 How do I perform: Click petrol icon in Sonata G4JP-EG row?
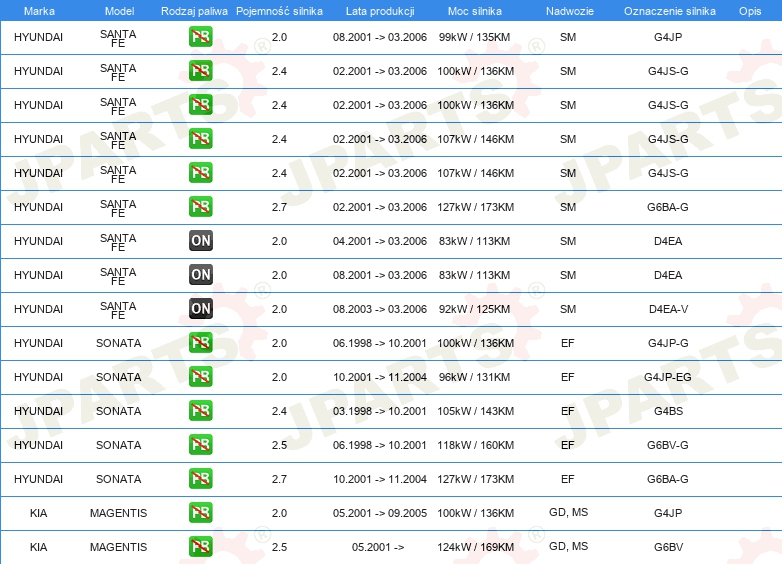coord(200,377)
